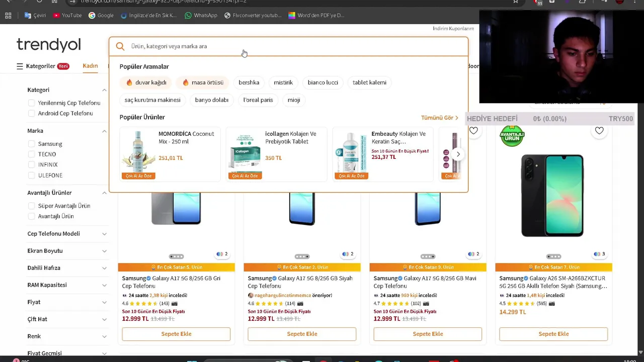Open the browser apps grid icon

pos(8,16)
